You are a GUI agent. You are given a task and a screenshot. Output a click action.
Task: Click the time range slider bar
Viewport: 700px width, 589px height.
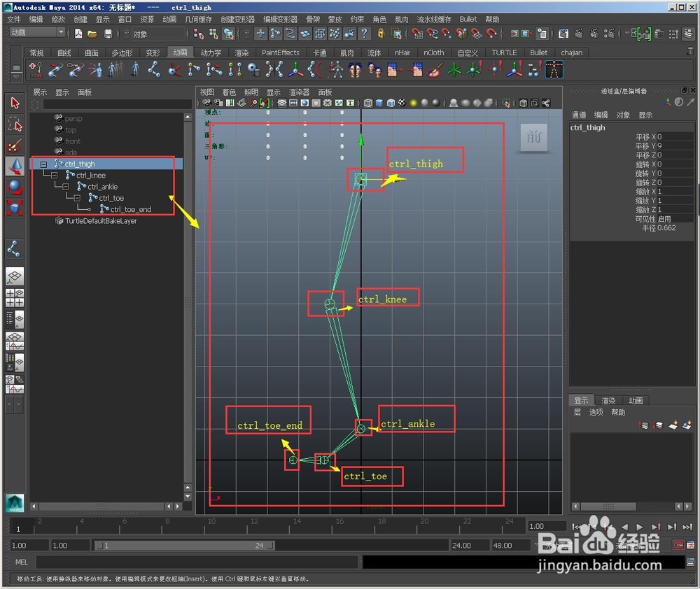pyautogui.click(x=183, y=545)
